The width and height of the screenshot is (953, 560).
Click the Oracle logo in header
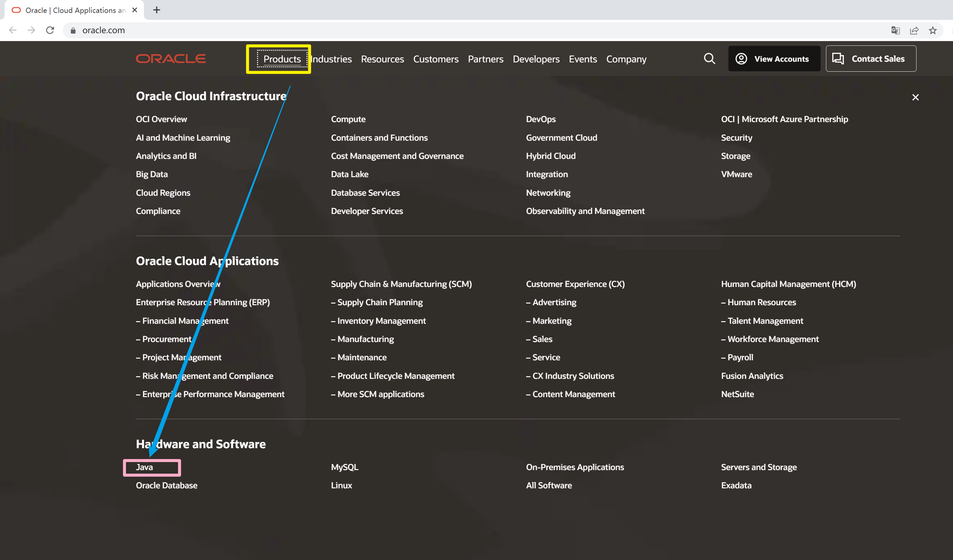[x=171, y=59]
